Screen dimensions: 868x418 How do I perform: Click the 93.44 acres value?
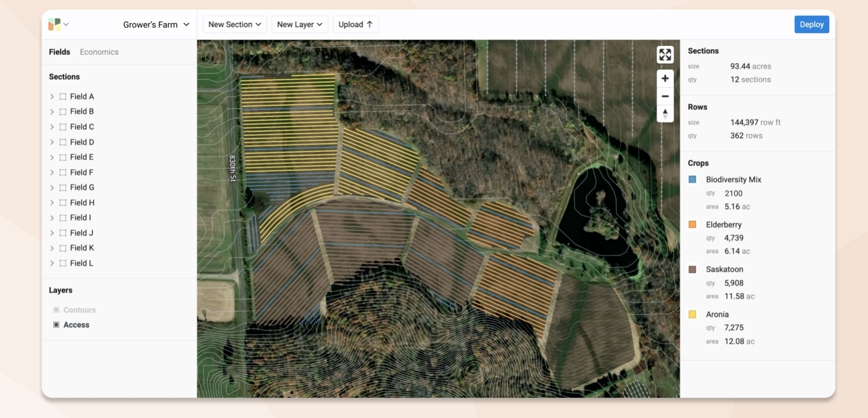tap(751, 66)
